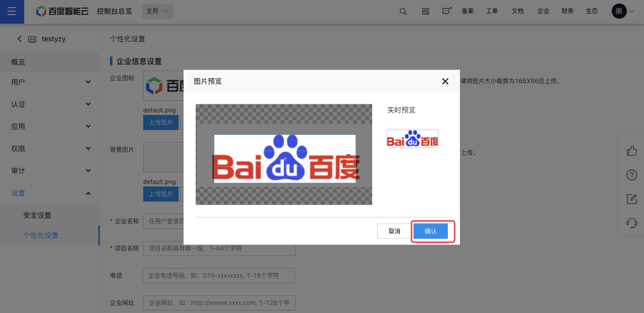Click the 实时预览 label
Screen dimensions: 644x313
(401, 110)
